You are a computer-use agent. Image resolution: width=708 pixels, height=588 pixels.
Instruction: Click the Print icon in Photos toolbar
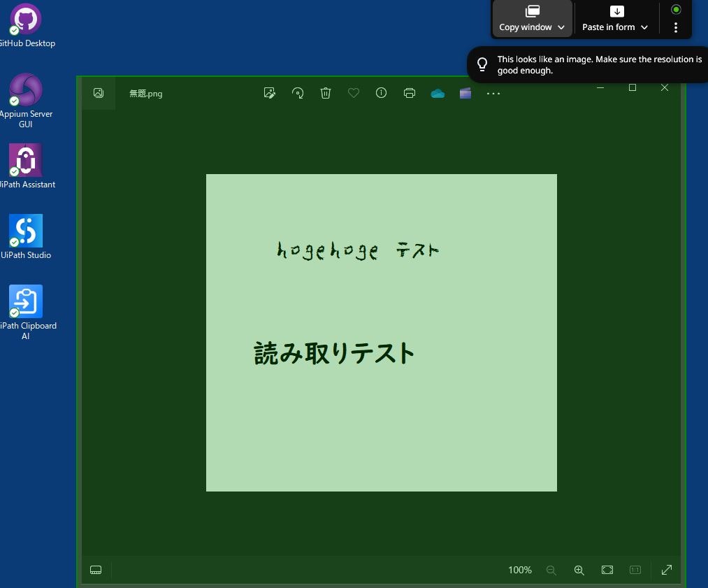(410, 93)
